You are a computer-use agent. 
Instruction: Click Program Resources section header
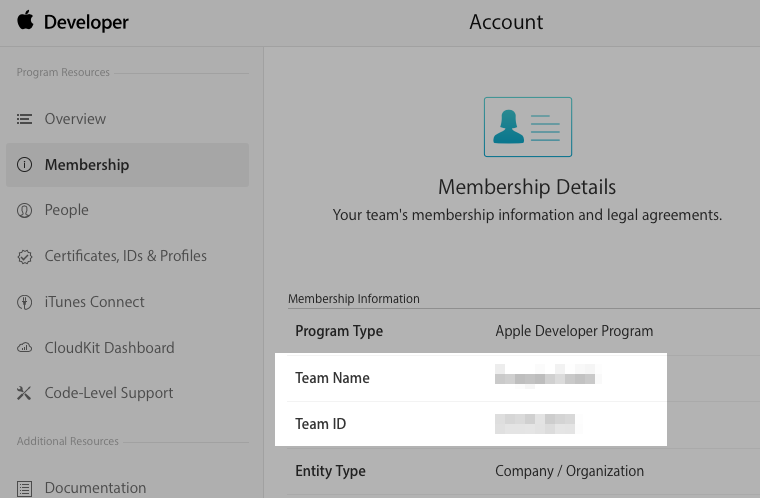[x=63, y=72]
